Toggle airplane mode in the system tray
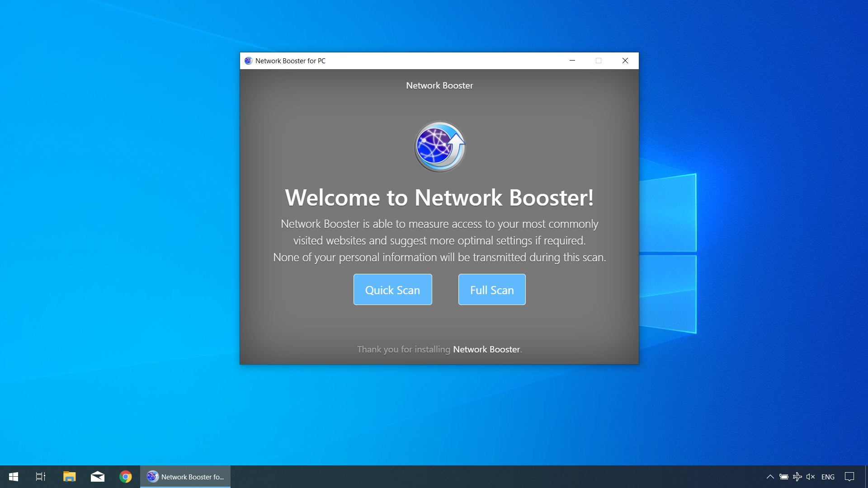This screenshot has height=488, width=868. click(797, 477)
